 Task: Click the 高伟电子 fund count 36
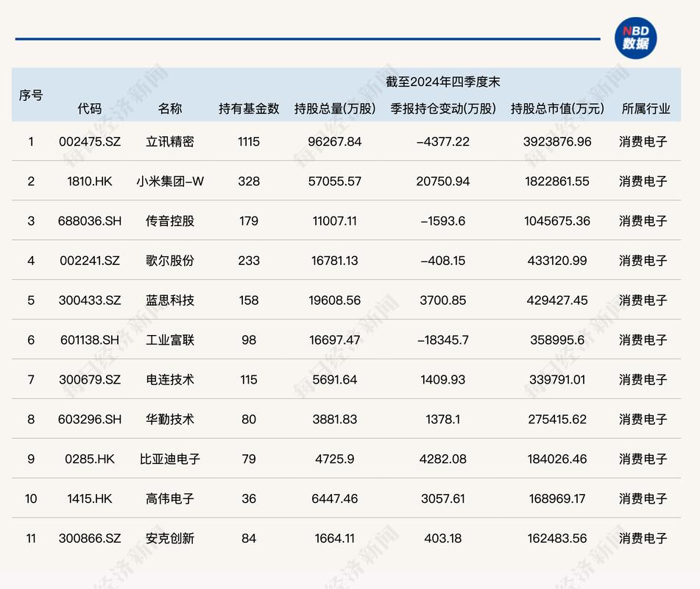point(248,498)
